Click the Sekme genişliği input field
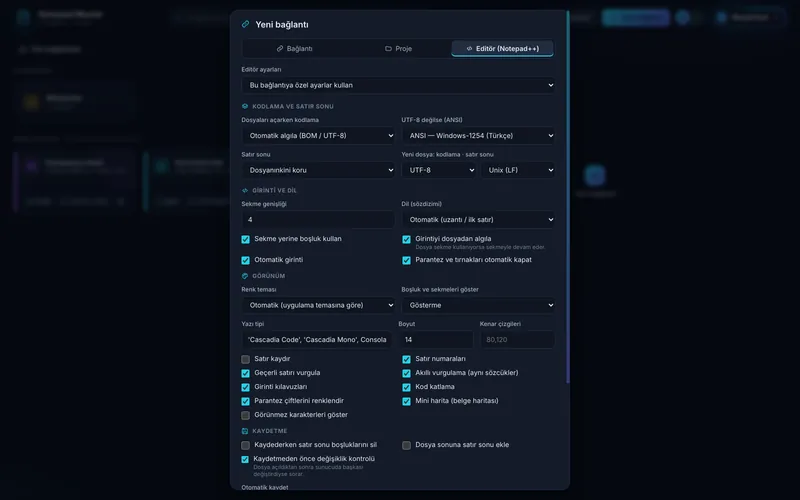 (x=318, y=219)
